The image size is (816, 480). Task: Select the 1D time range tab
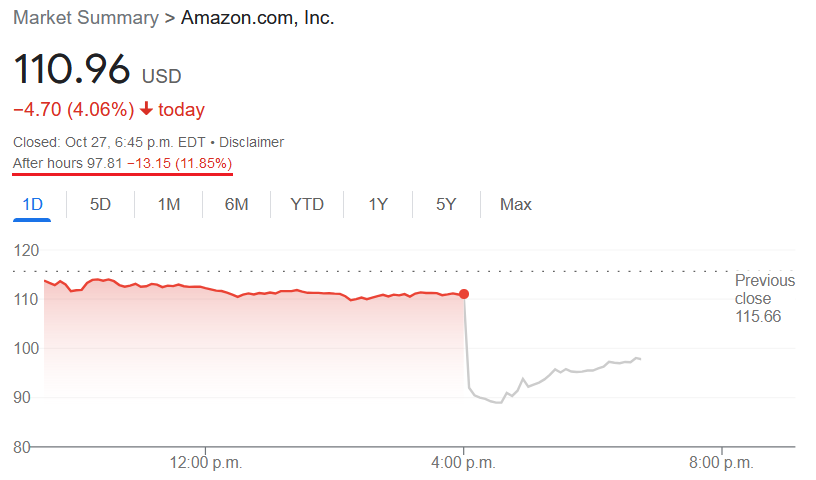[32, 205]
